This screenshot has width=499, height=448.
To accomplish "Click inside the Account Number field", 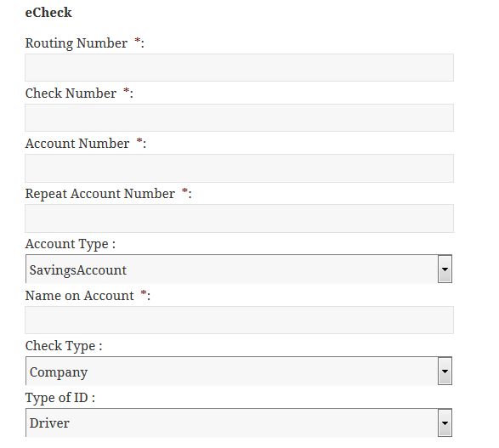I will (240, 168).
